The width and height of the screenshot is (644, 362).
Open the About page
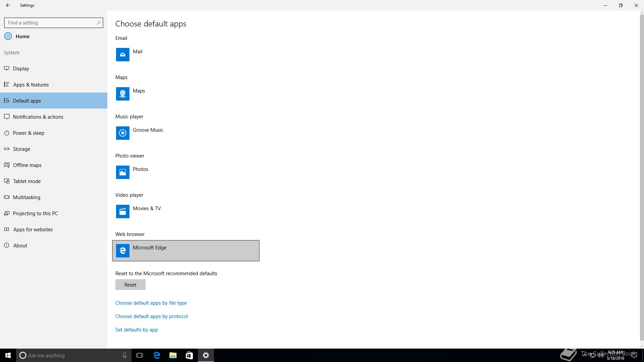54,245
